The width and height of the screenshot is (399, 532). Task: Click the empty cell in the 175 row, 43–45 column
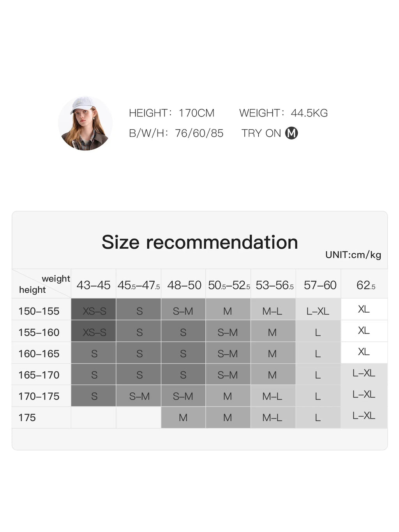tap(94, 417)
